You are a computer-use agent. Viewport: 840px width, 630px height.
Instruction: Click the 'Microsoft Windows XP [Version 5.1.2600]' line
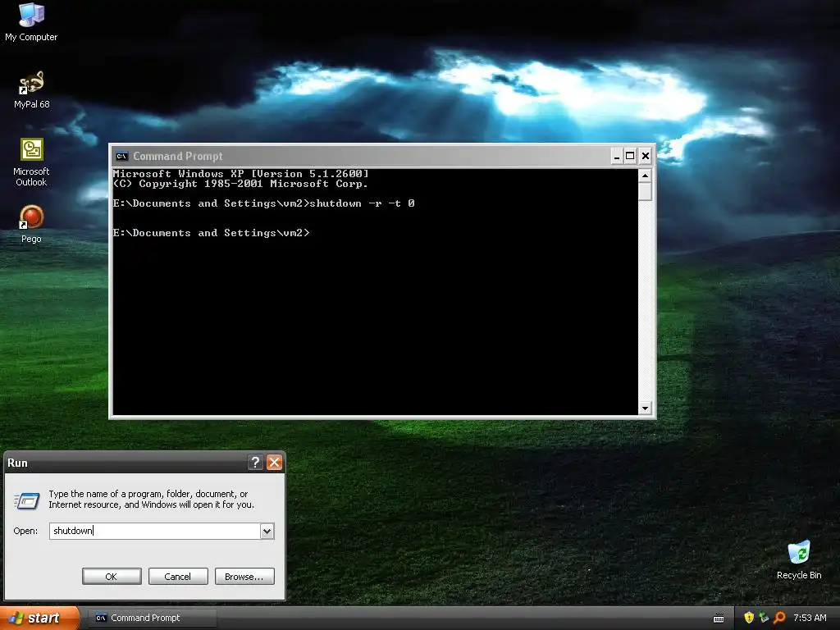(x=240, y=174)
